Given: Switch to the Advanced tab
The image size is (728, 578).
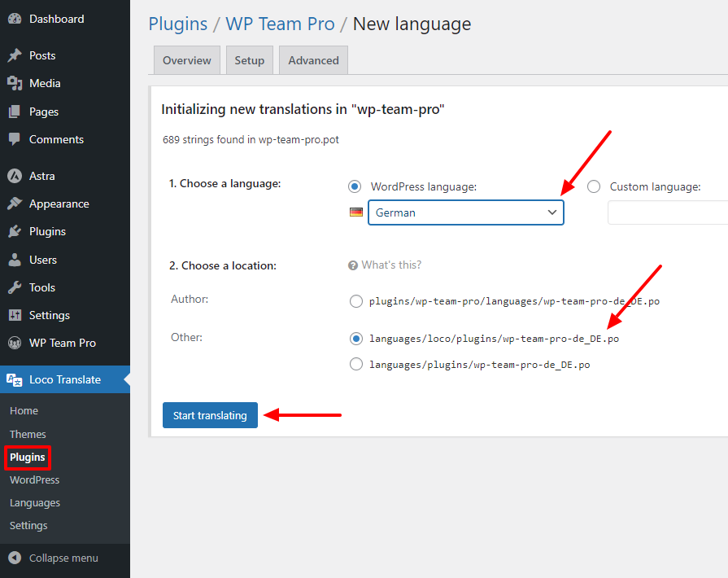Looking at the screenshot, I should tap(313, 60).
